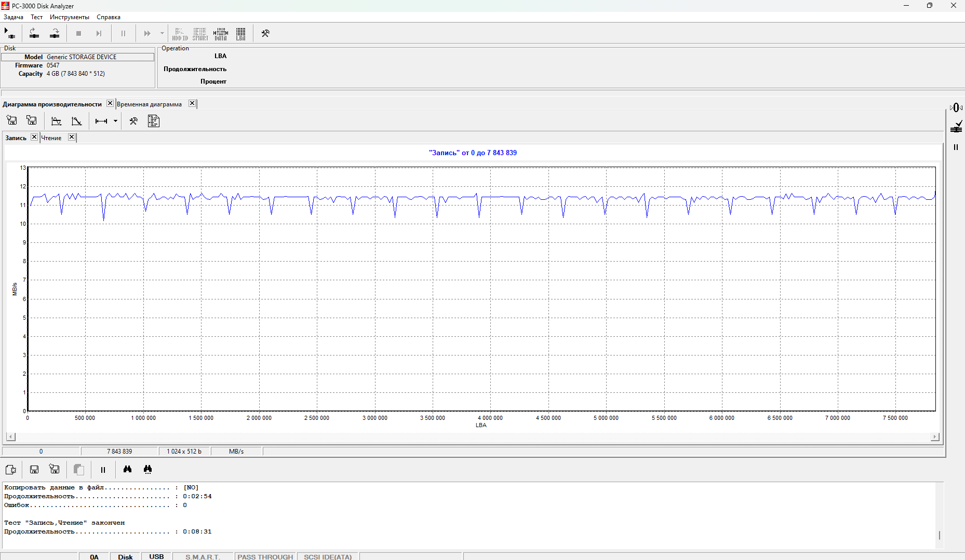The width and height of the screenshot is (965, 560).
Task: Click the log line Ошибок: 0
Action: click(96, 505)
